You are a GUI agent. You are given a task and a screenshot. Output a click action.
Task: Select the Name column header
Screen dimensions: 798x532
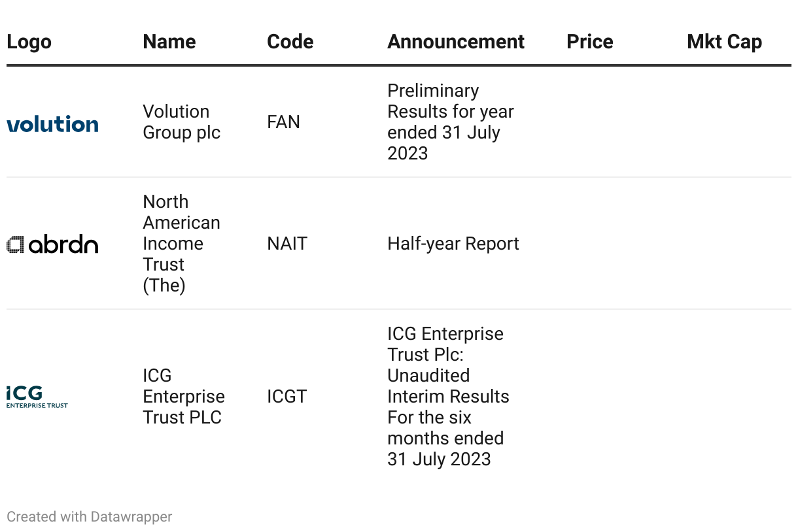(169, 42)
